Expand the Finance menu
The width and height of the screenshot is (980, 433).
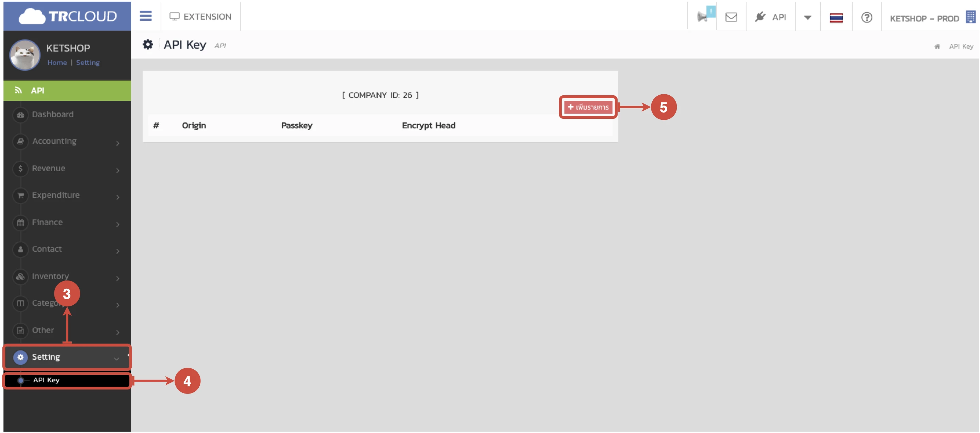pos(47,222)
